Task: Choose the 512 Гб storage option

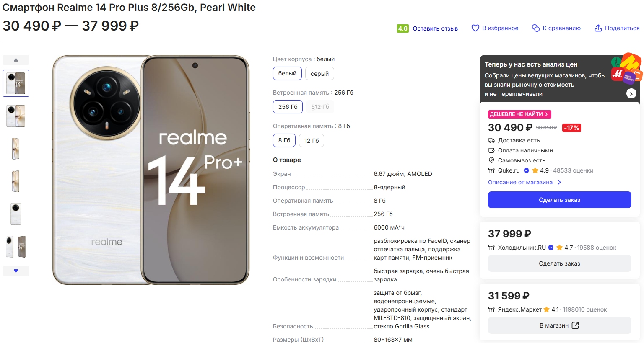Action: (x=320, y=107)
